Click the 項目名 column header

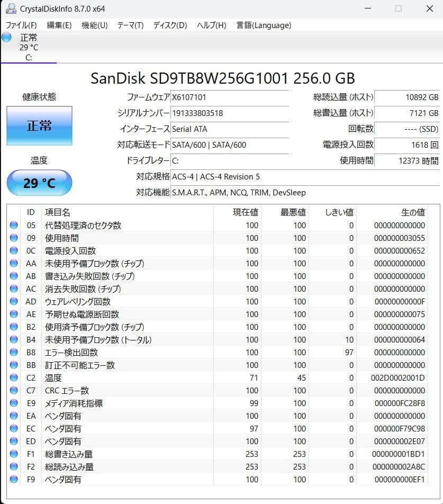pyautogui.click(x=127, y=212)
